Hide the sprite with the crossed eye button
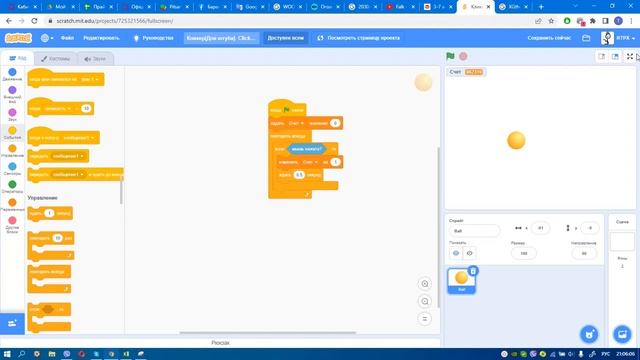 click(469, 253)
